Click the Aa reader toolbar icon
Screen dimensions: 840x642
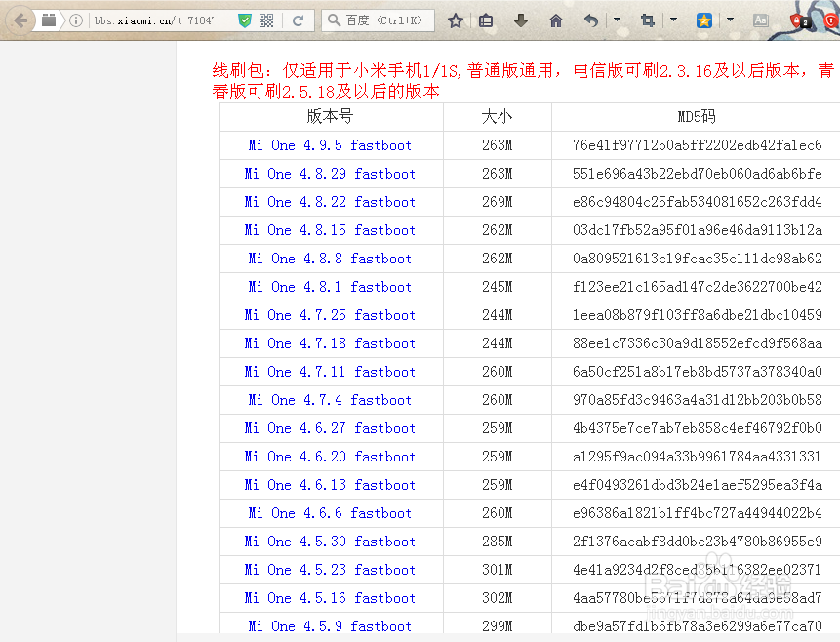pyautogui.click(x=760, y=20)
